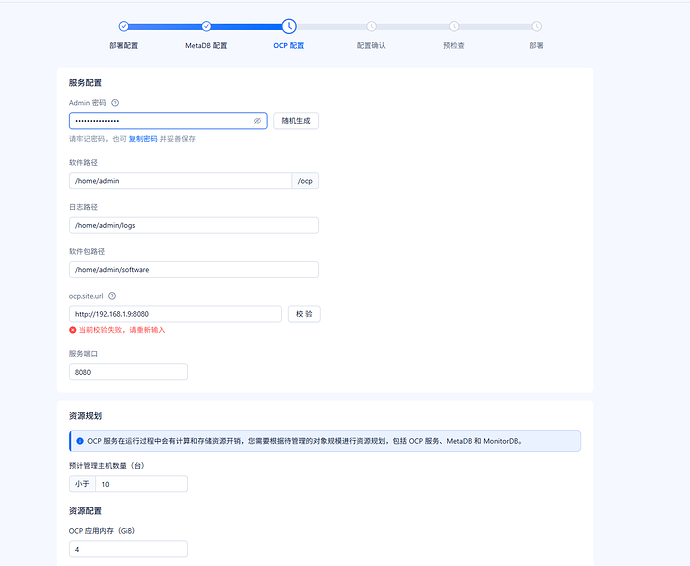Select the MetaDB 配置 step label
Image resolution: width=690 pixels, height=566 pixels.
point(206,45)
